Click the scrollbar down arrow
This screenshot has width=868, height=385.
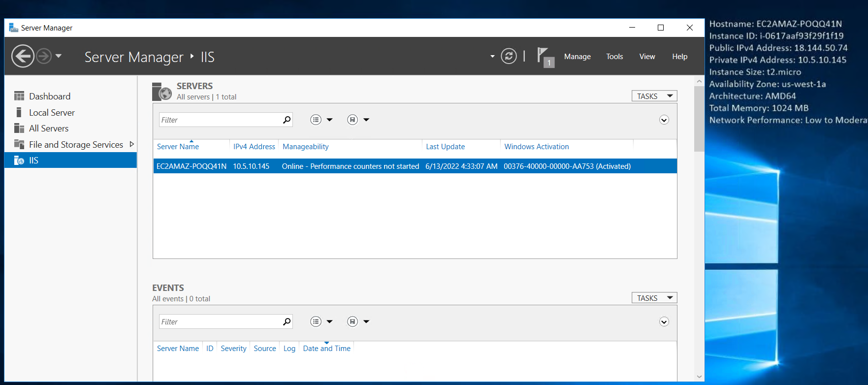click(699, 377)
